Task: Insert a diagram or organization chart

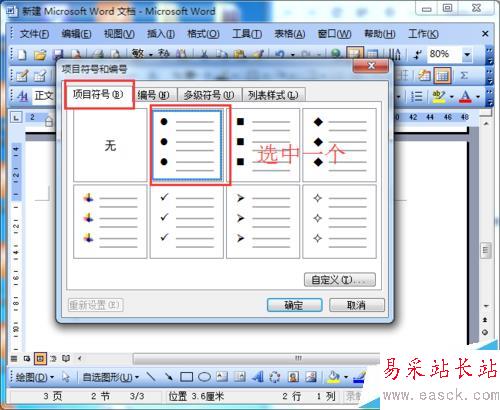Action: tap(275, 377)
